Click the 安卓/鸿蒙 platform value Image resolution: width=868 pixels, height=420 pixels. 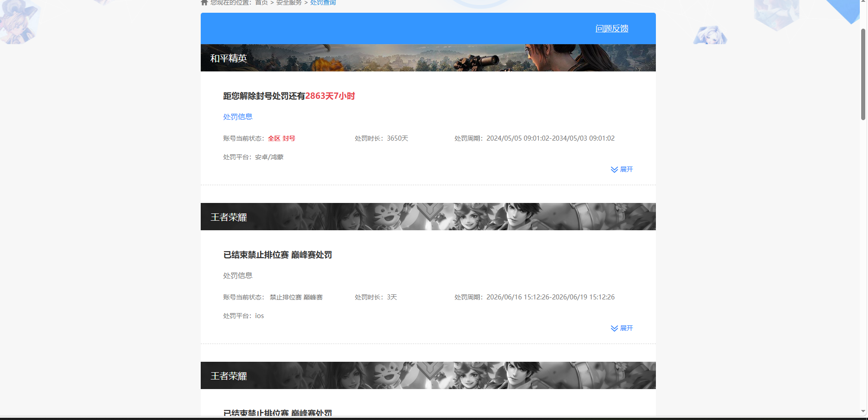pos(269,157)
